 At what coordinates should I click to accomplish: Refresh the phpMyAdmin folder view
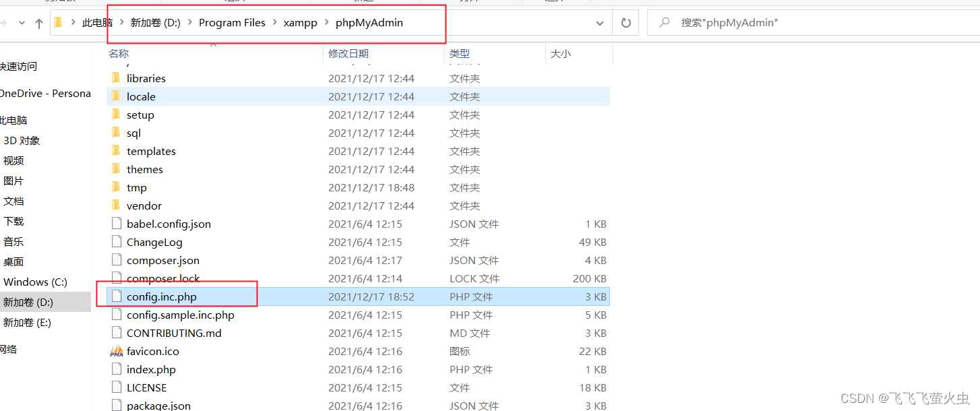625,23
